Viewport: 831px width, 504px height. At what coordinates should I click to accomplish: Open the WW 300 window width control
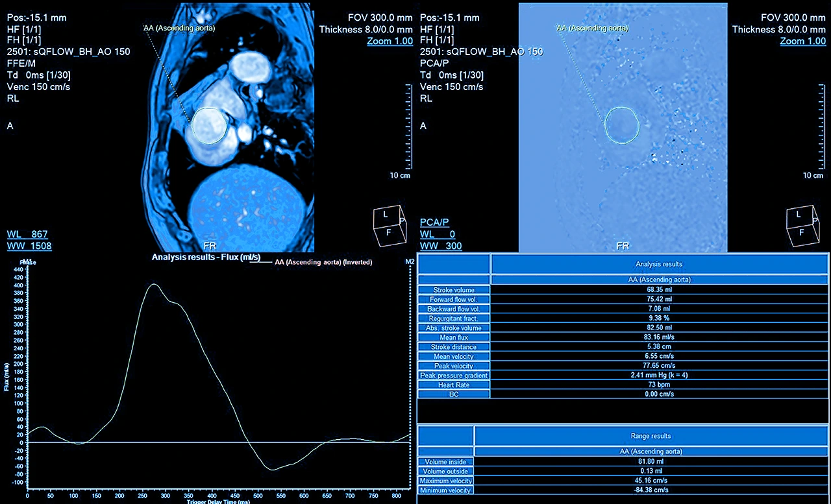click(441, 246)
